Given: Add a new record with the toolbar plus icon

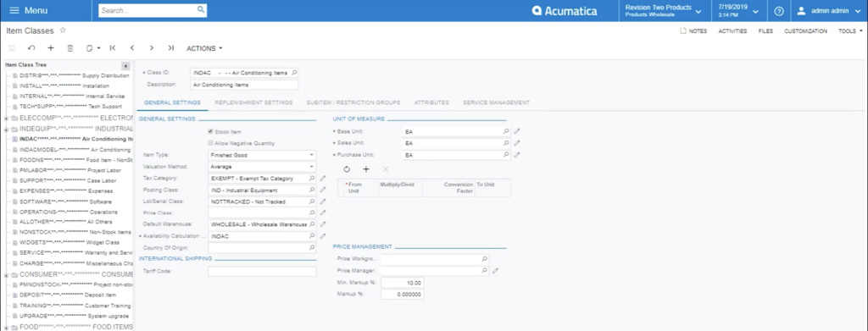Looking at the screenshot, I should coord(50,48).
